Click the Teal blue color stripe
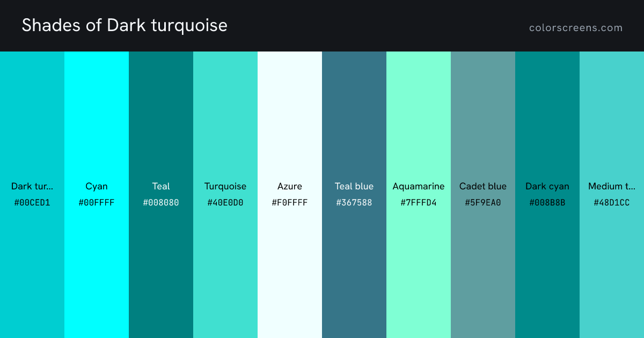 pyautogui.click(x=354, y=195)
